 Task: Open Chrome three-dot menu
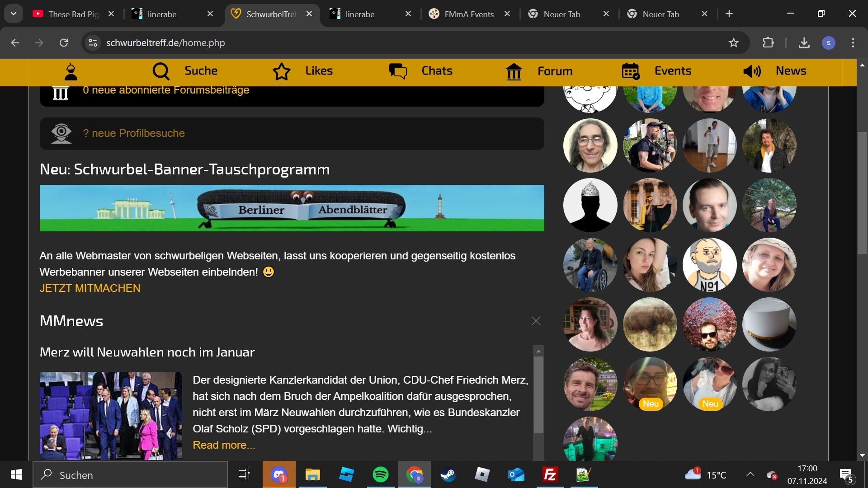point(853,43)
